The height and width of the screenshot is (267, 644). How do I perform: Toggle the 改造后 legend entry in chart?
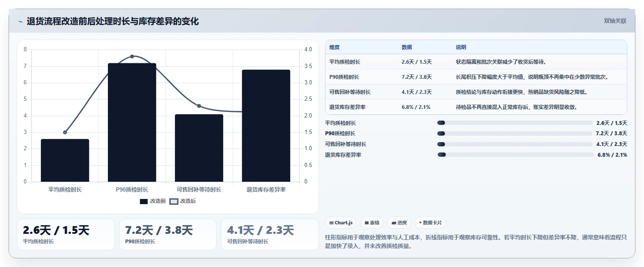point(183,201)
